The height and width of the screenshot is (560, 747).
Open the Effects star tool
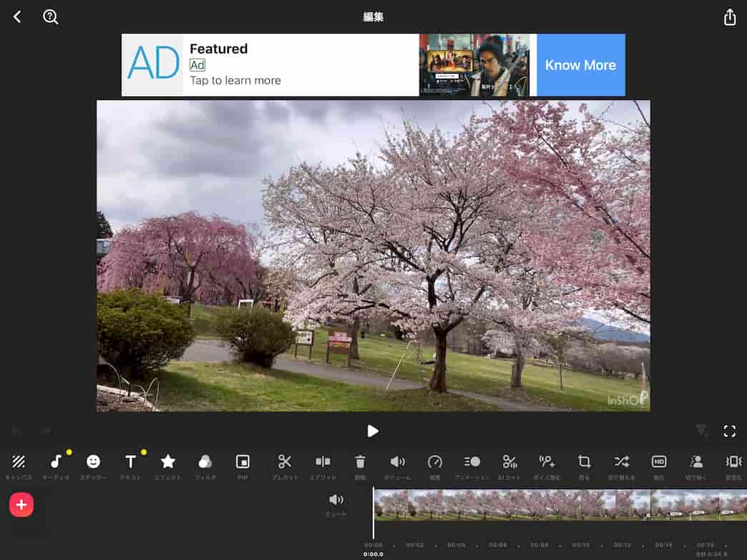coord(167,462)
